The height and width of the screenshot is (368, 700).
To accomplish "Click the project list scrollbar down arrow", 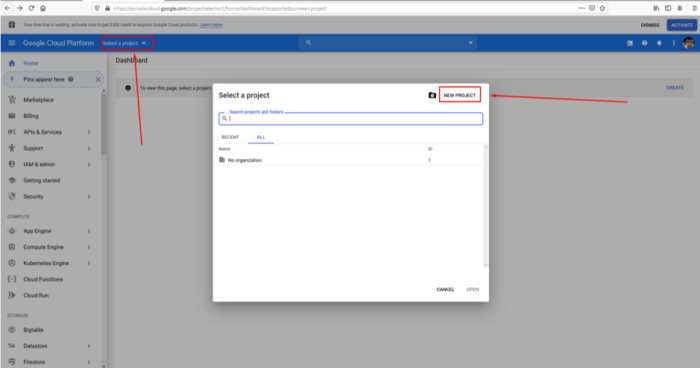I will pos(486,265).
